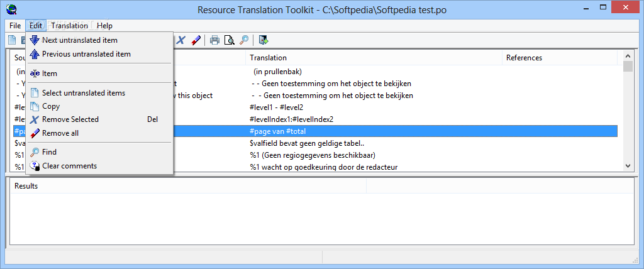Click the blue up arrow menu icon
Viewport: 644px width, 269px height.
point(35,54)
